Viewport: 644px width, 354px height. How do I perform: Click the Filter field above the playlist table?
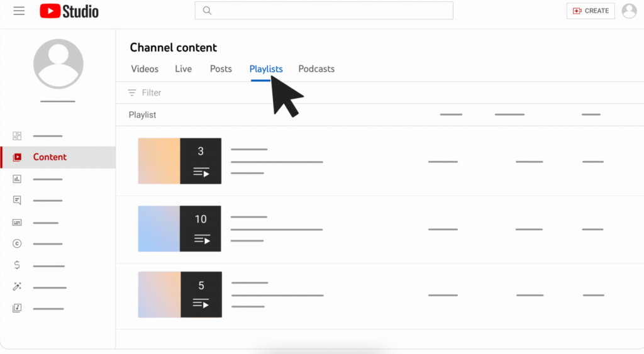click(x=152, y=92)
